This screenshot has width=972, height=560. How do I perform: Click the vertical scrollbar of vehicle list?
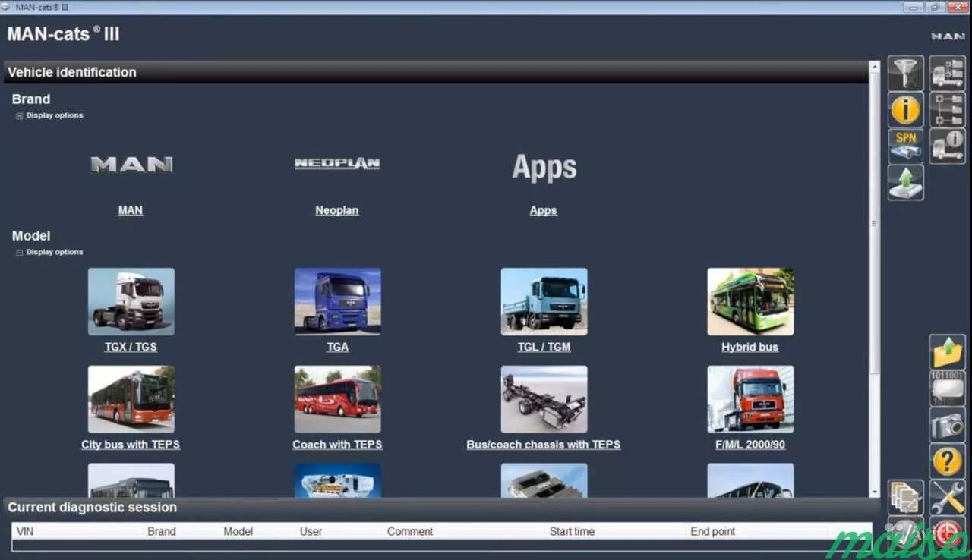click(874, 222)
